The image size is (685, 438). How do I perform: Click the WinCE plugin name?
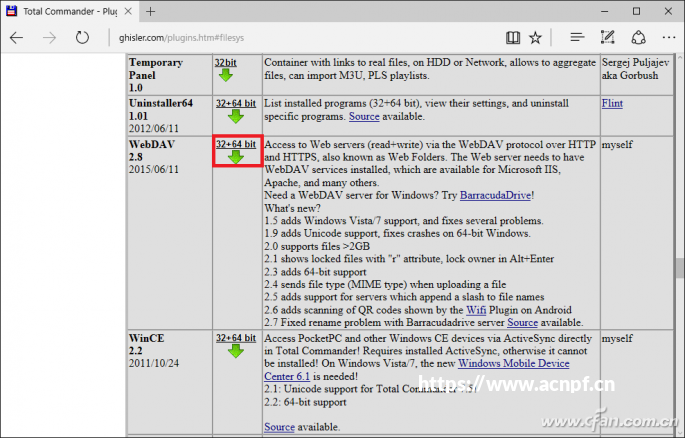click(146, 338)
